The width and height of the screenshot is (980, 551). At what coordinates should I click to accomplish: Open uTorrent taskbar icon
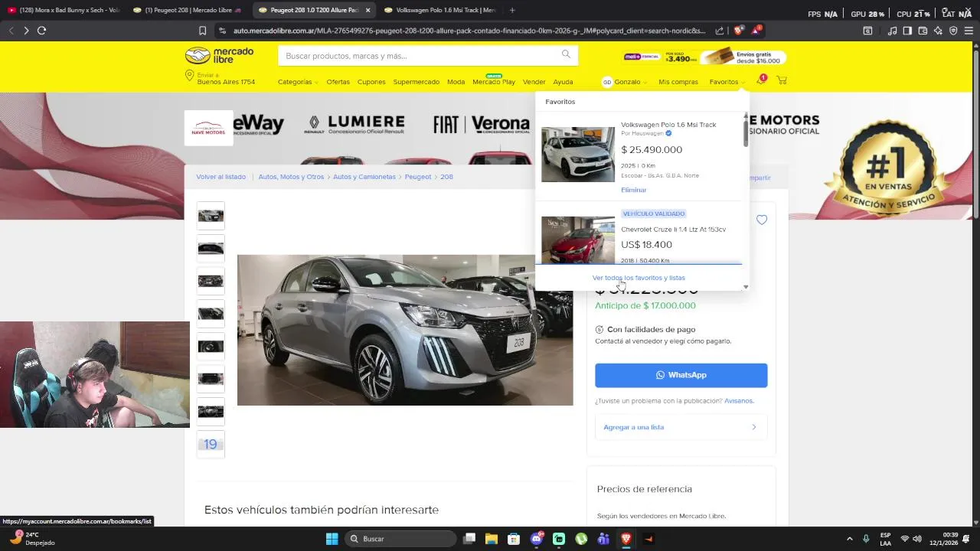coord(581,539)
